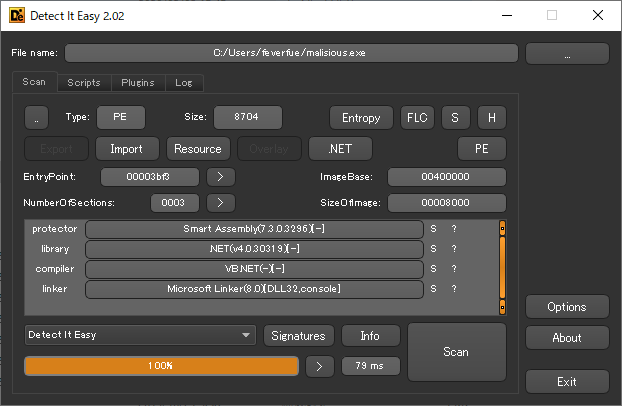This screenshot has width=622, height=406.
Task: Click the Detect It Easy logo icon
Action: click(17, 15)
